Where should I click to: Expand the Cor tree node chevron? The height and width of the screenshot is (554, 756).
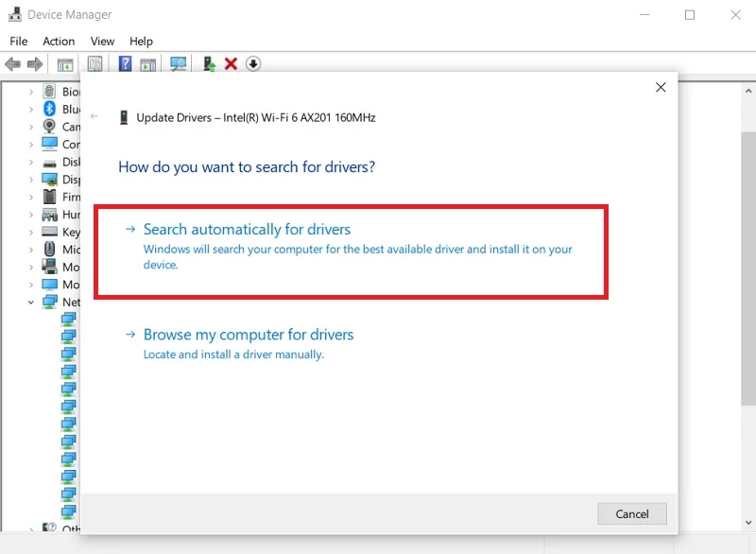31,144
